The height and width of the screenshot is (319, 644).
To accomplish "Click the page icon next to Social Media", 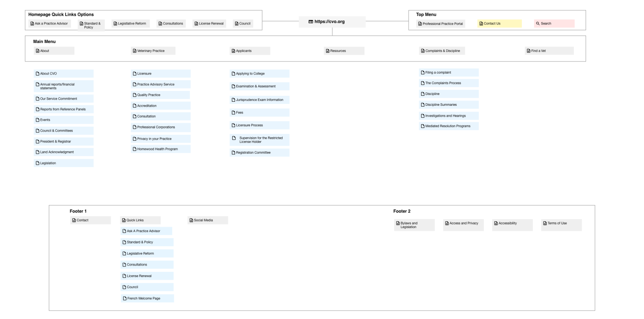I will (191, 220).
